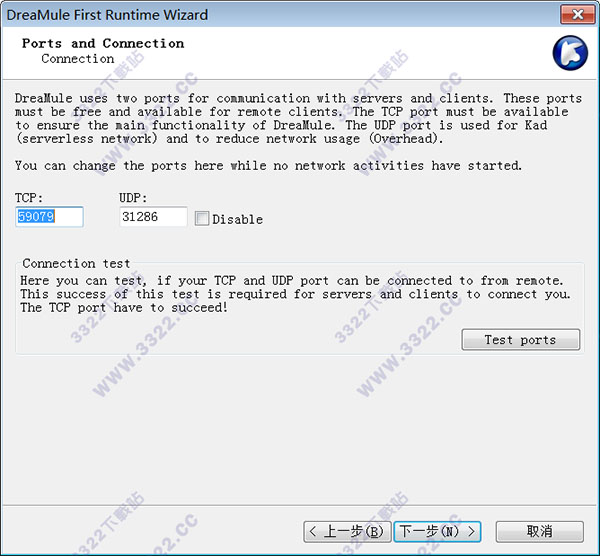Viewport: 600px width, 556px height.
Task: Click the DreaMule logo icon
Action: pyautogui.click(x=570, y=53)
